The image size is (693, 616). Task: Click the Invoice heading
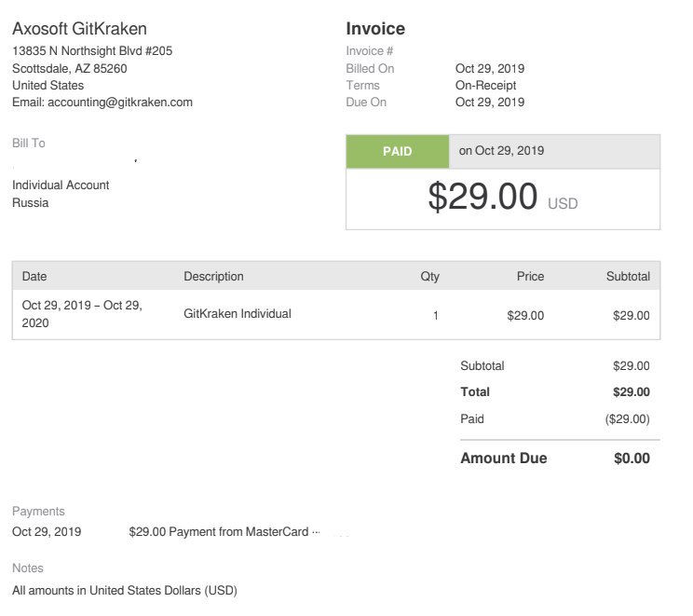[x=375, y=29]
